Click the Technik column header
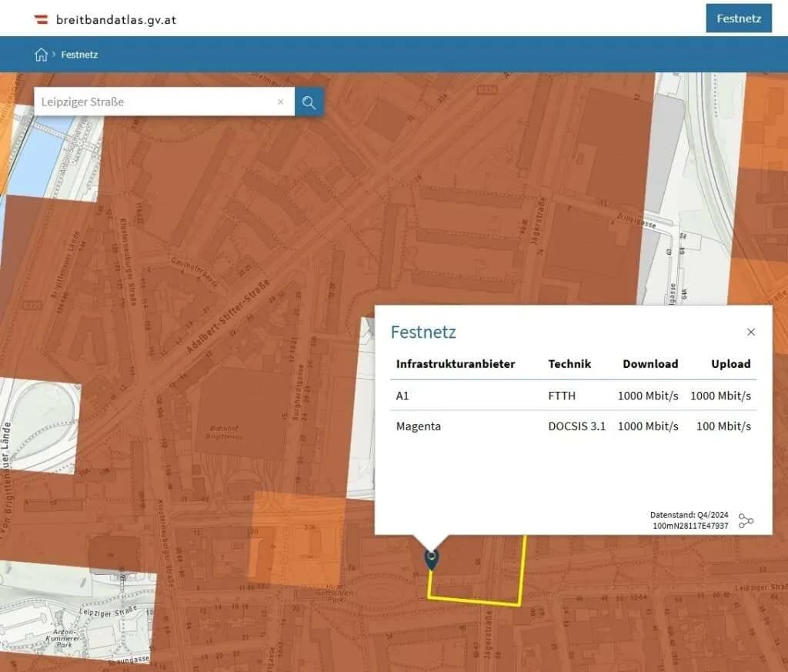The height and width of the screenshot is (672, 788). [x=569, y=364]
